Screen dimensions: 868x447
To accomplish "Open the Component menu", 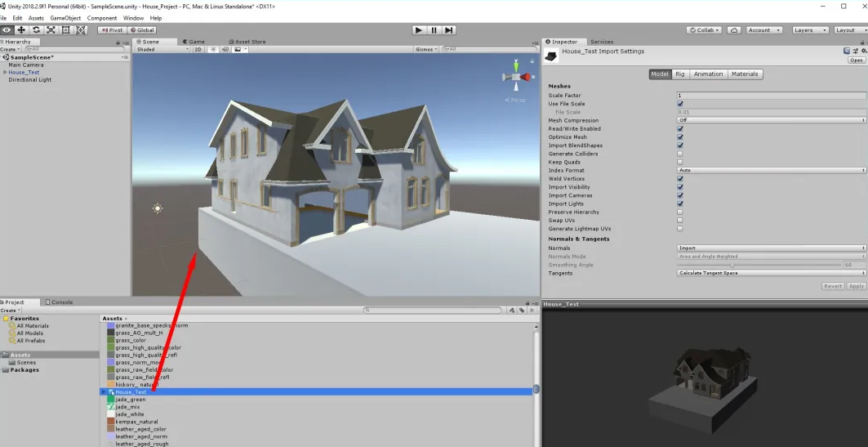I will coord(102,18).
